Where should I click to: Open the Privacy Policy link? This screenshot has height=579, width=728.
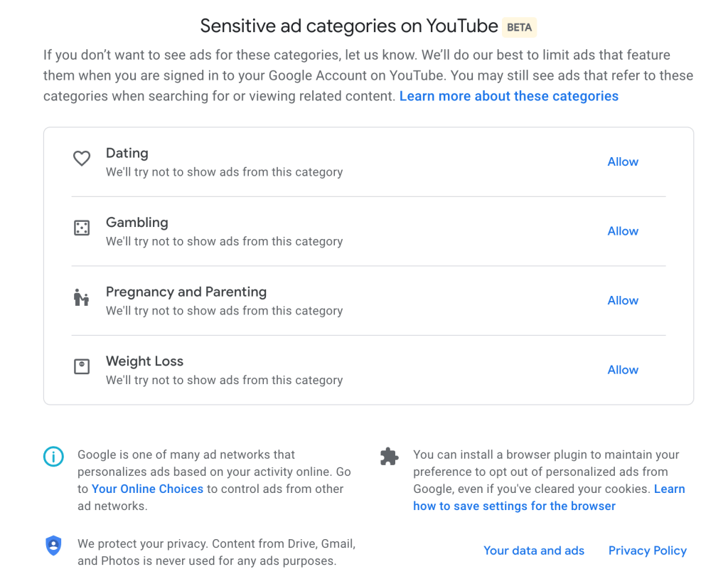(648, 551)
